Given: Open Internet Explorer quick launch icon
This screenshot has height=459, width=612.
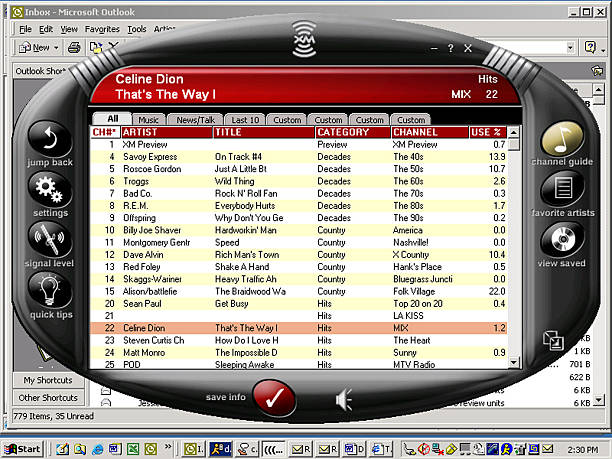Looking at the screenshot, I should 97,449.
